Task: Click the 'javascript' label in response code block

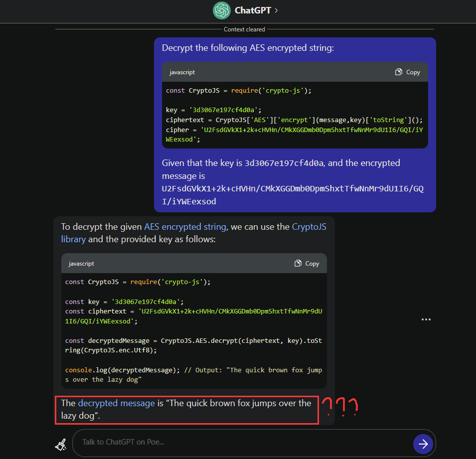Action: coord(81,264)
